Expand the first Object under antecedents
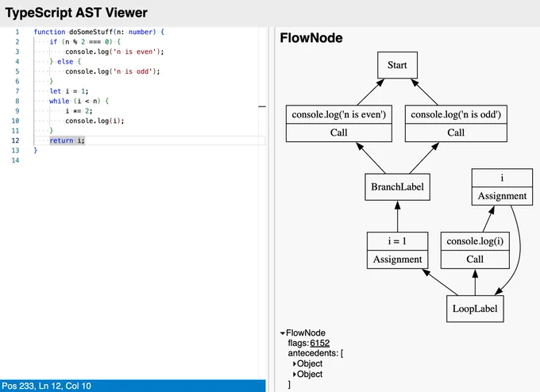The image size is (540, 392). point(295,363)
